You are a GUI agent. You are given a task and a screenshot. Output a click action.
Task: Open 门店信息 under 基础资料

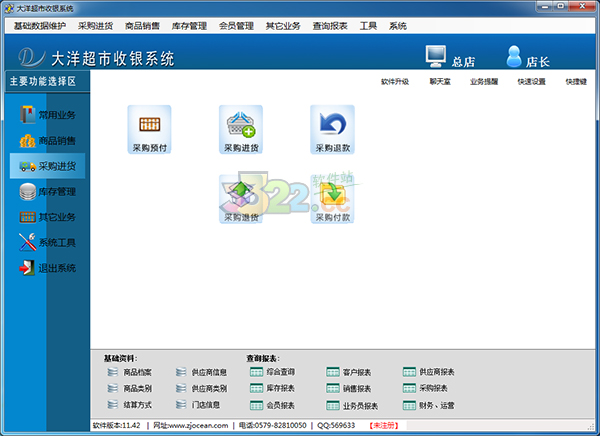[198, 405]
